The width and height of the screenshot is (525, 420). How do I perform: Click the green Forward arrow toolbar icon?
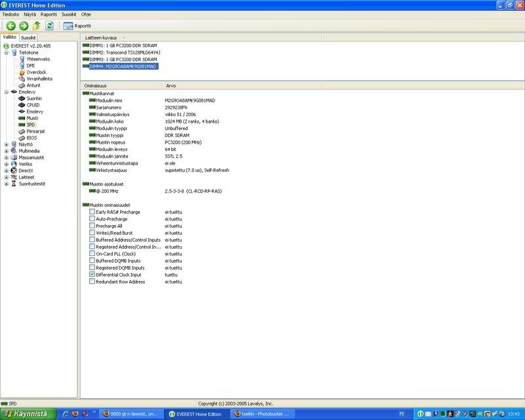click(x=24, y=26)
